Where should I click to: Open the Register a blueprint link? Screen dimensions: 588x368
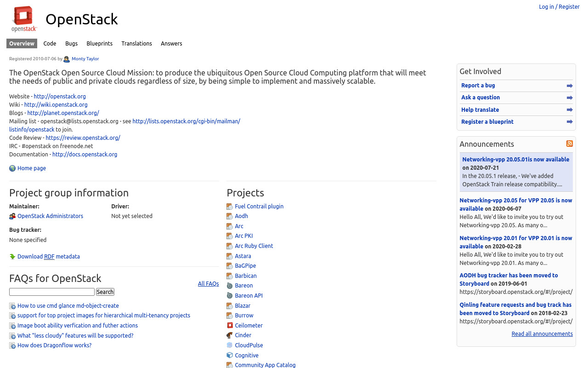coord(487,122)
